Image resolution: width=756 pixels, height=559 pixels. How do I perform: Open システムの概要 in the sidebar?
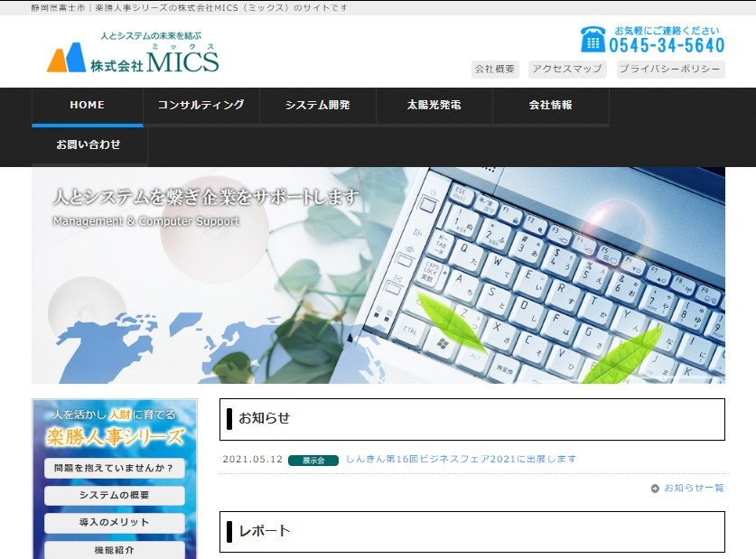(114, 495)
